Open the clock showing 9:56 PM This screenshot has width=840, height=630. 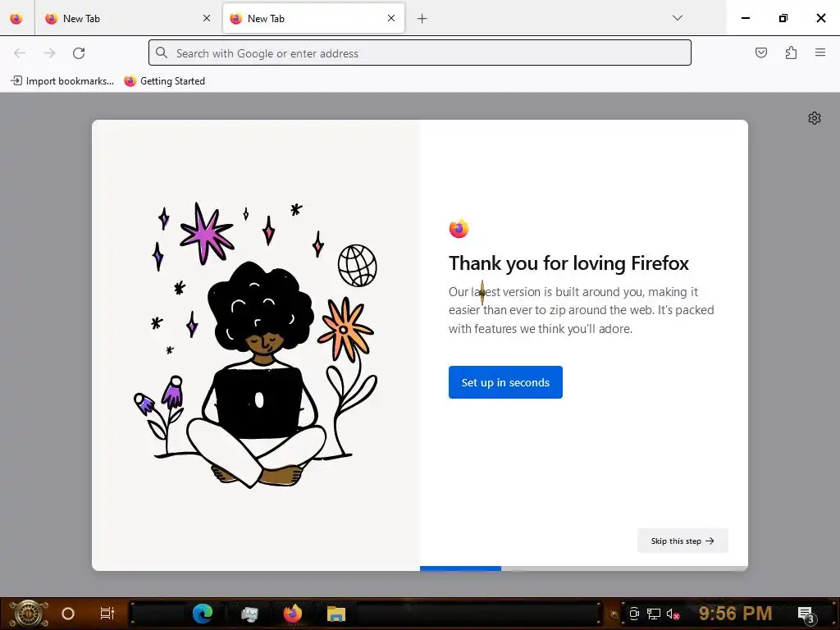pos(736,613)
